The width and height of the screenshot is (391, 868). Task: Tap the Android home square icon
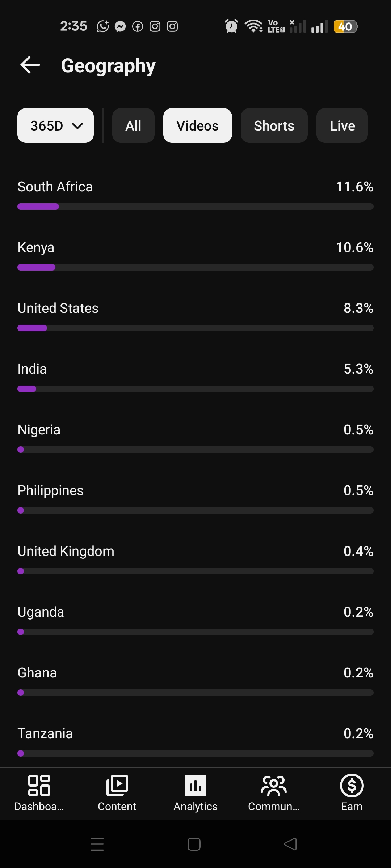[x=194, y=844]
